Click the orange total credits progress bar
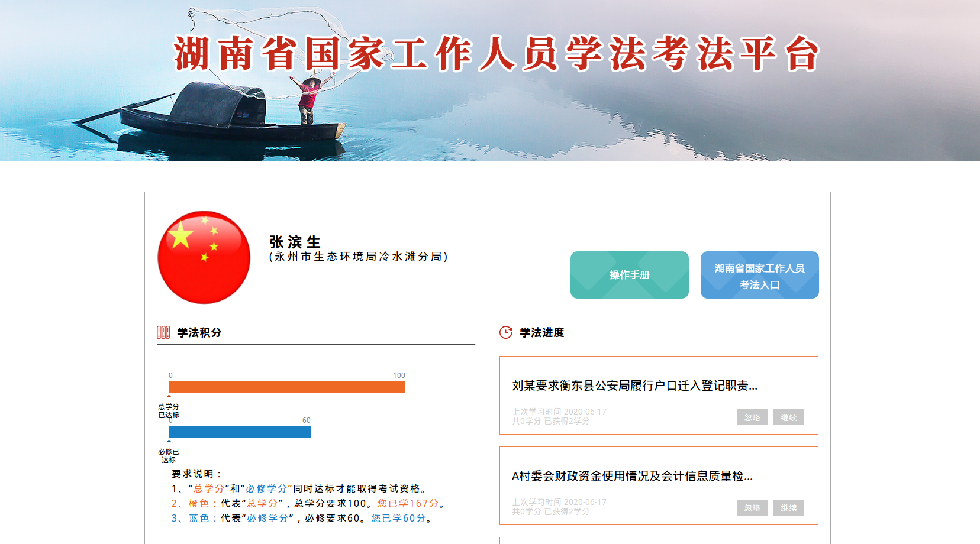980x544 pixels. [287, 387]
